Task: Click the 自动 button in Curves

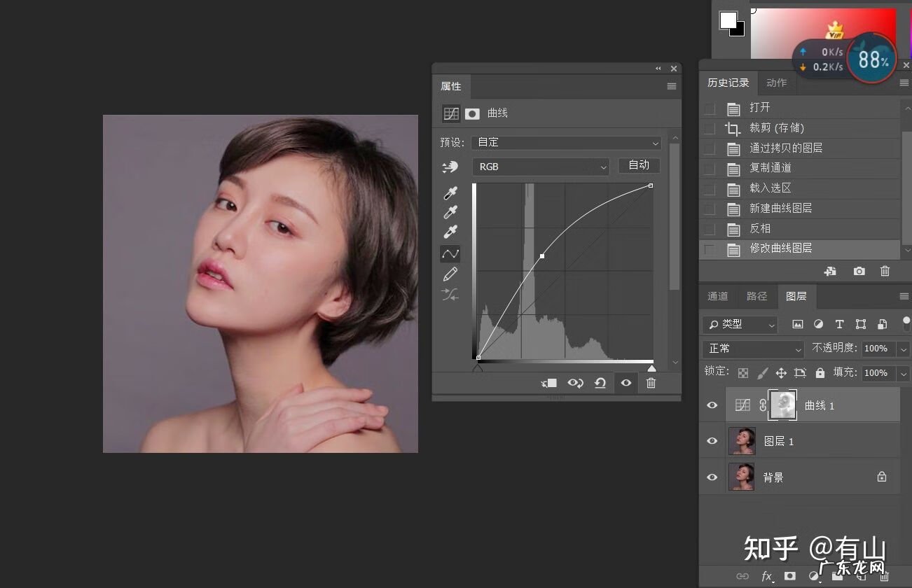Action: coord(638,165)
